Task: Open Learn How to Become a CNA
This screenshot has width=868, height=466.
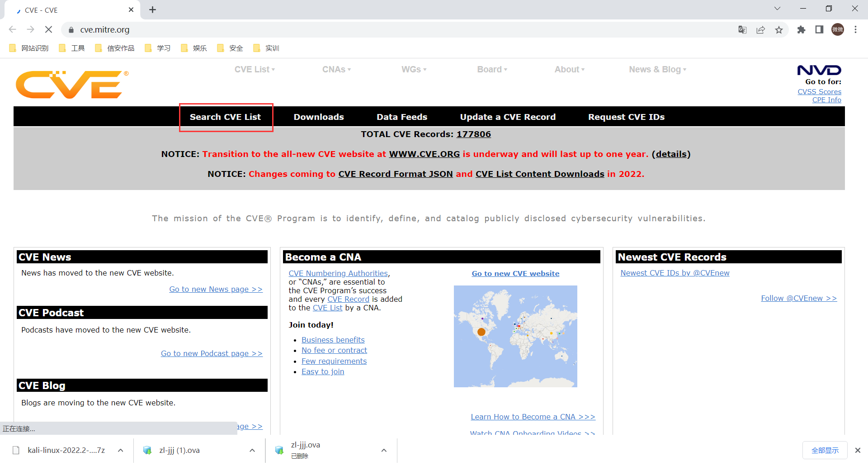Action: pyautogui.click(x=533, y=417)
